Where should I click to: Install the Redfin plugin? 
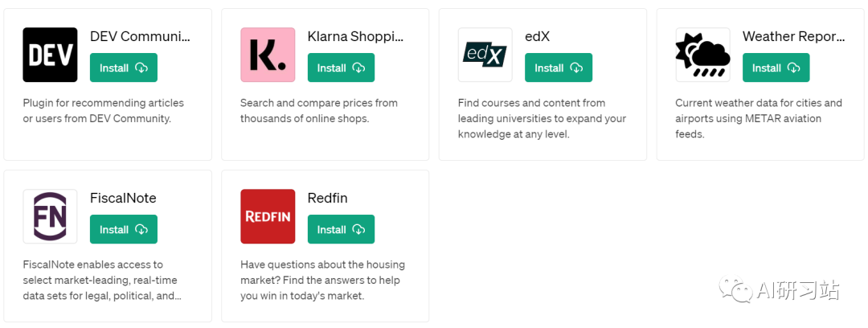(x=342, y=229)
